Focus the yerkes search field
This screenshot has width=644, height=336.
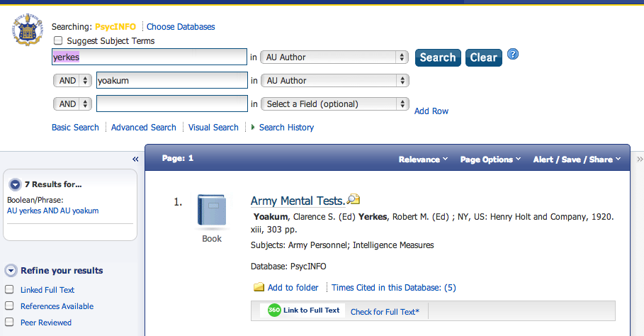pyautogui.click(x=149, y=57)
